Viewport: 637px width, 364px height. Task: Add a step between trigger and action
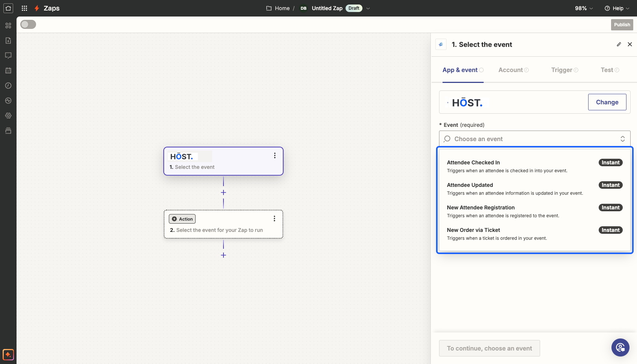coord(223,193)
